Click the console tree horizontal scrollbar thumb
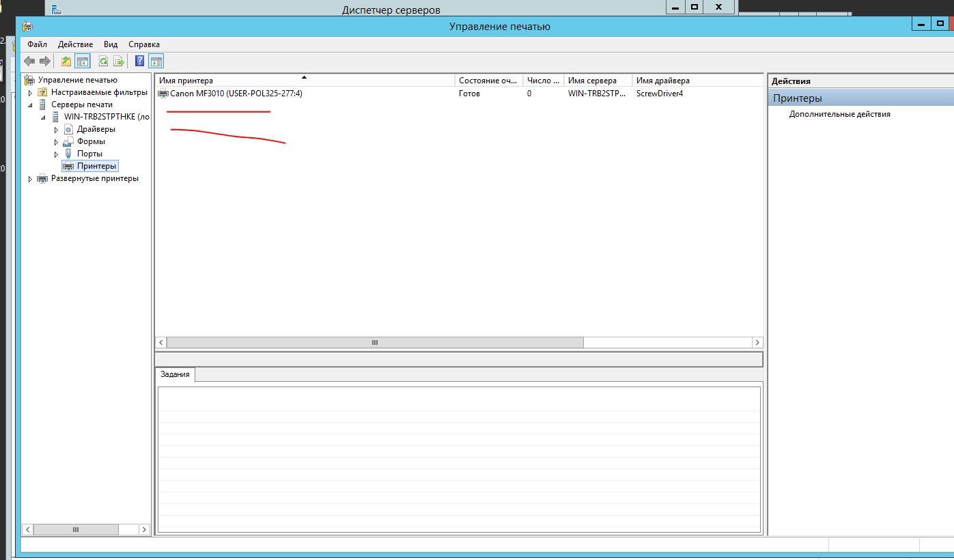The height and width of the screenshot is (560, 954). [x=76, y=529]
